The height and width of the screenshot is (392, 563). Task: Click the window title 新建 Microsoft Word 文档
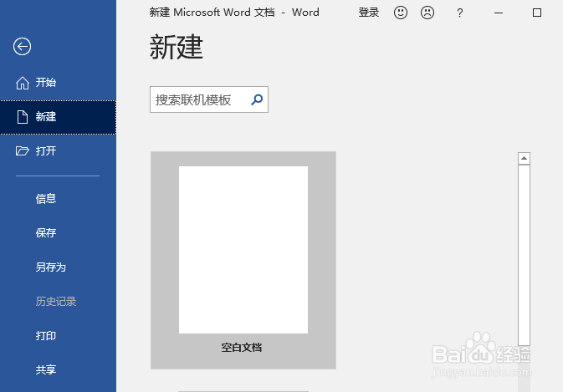click(x=212, y=13)
